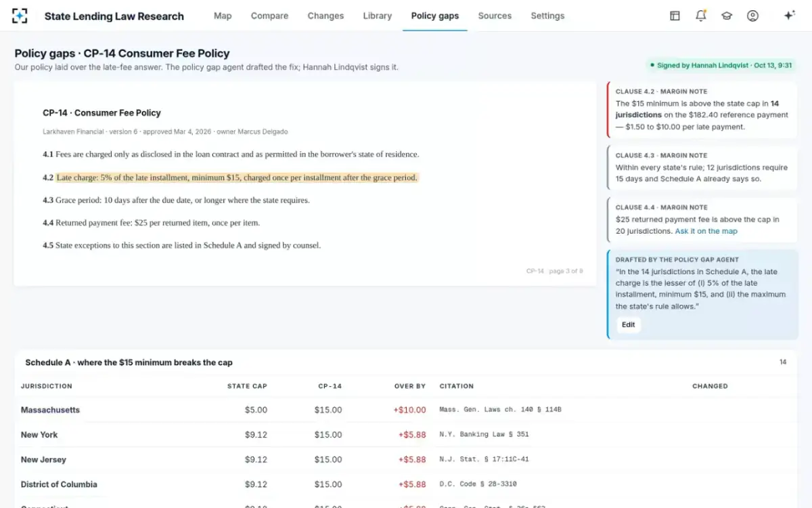Open the user account profile icon
812x508 pixels.
tap(752, 16)
